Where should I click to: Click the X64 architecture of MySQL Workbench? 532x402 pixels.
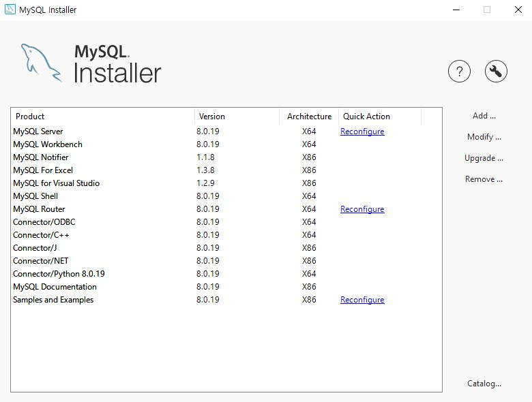point(309,144)
